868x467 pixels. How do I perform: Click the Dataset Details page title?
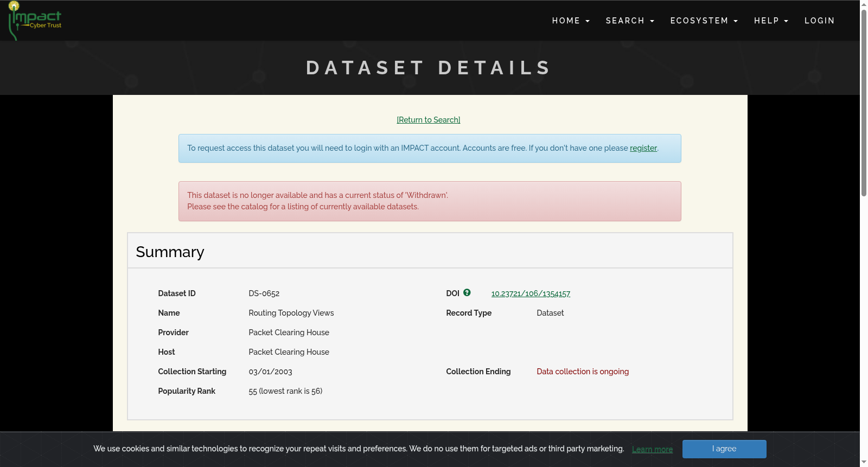(x=429, y=68)
